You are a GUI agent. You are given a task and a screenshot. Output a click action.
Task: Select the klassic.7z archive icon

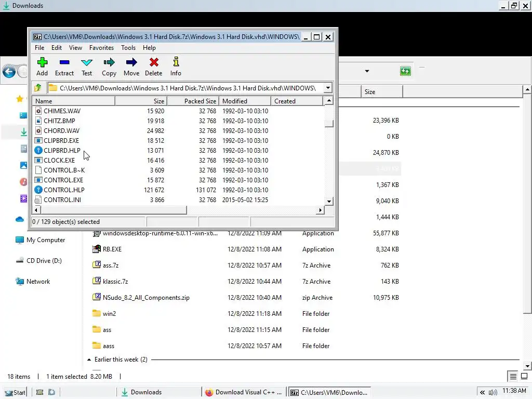(97, 281)
